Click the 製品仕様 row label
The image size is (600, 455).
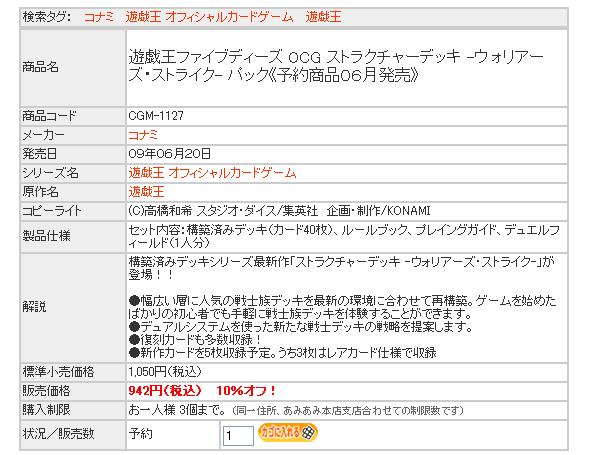point(46,236)
